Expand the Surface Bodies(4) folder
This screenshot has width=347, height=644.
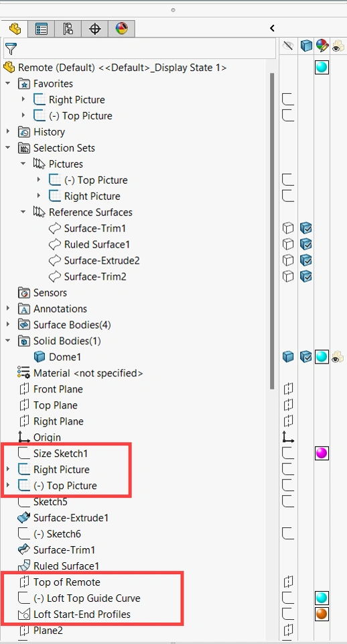click(x=8, y=325)
